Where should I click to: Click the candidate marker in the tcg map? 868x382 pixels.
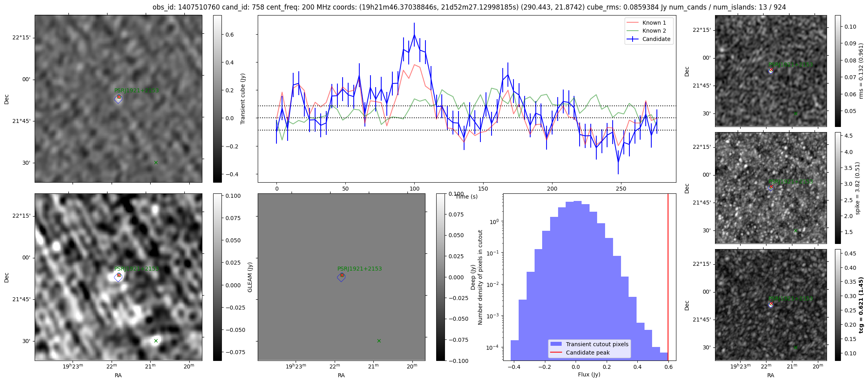point(771,305)
